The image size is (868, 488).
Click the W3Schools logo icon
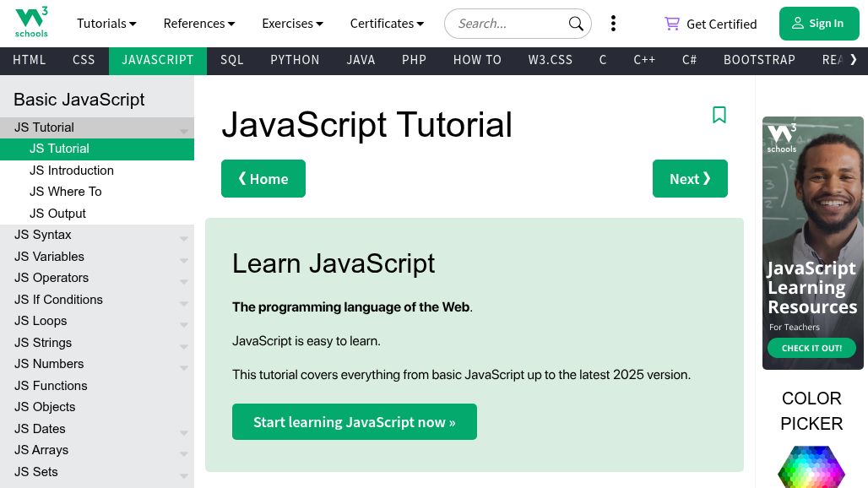tap(31, 23)
